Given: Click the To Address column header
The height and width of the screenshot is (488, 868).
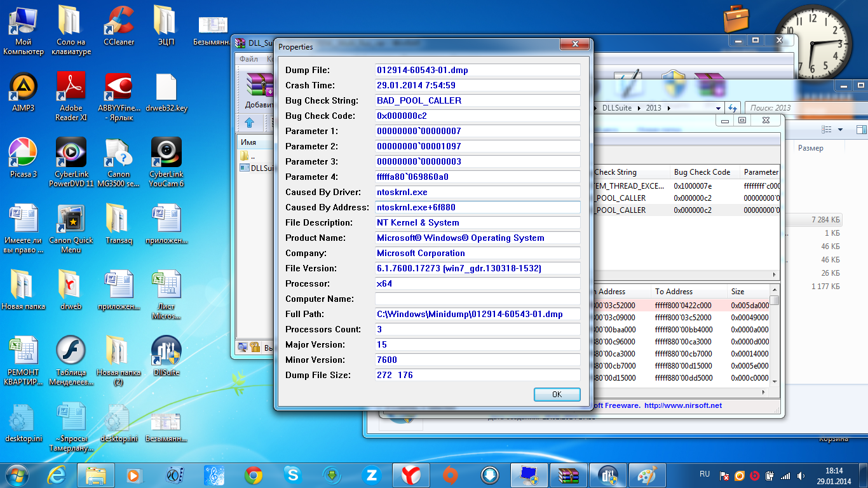Looking at the screenshot, I should (x=674, y=292).
